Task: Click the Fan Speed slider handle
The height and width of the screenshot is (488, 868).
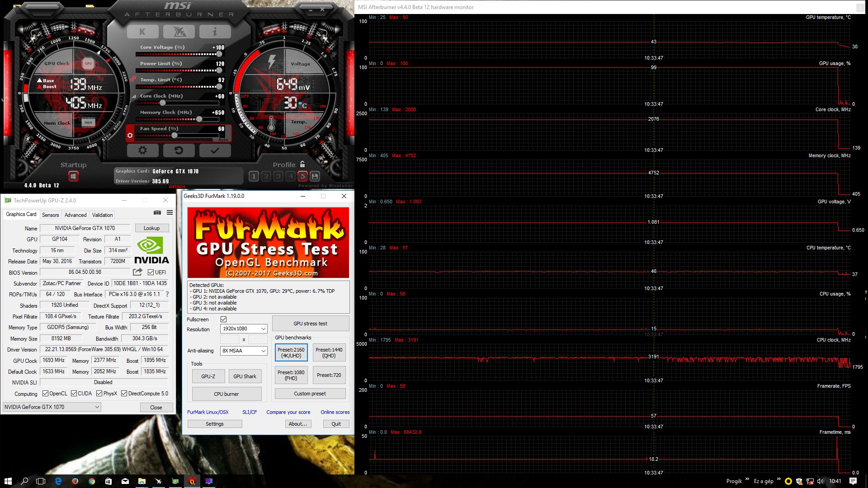Action: click(x=175, y=136)
